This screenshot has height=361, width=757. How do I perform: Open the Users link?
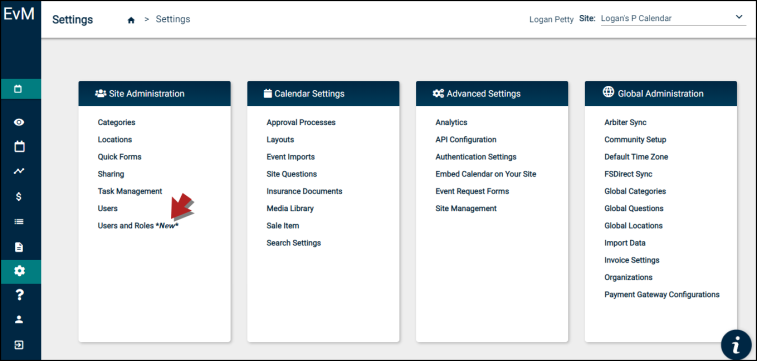click(108, 208)
